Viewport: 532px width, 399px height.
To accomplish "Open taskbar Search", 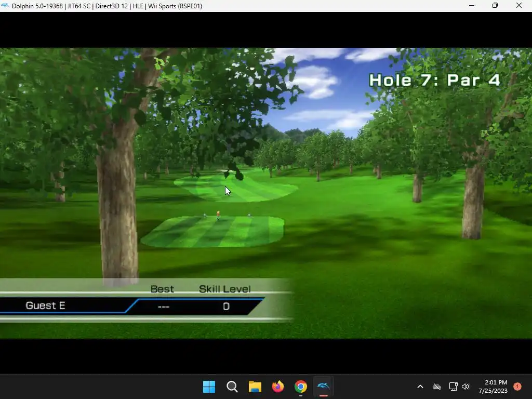I will (232, 387).
